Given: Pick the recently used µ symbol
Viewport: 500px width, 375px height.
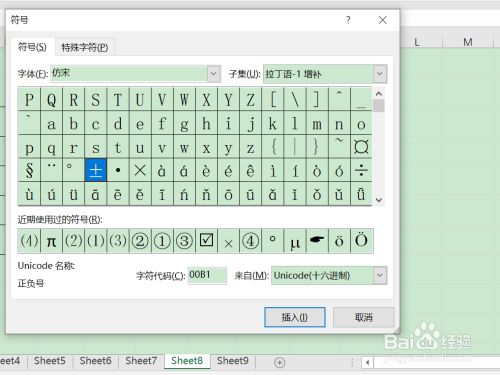Looking at the screenshot, I should pos(295,241).
